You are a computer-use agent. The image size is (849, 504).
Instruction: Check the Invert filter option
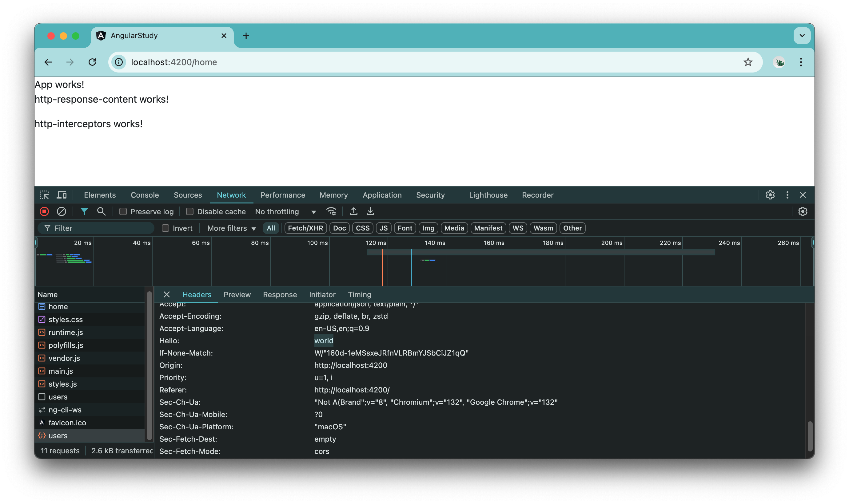pos(165,228)
